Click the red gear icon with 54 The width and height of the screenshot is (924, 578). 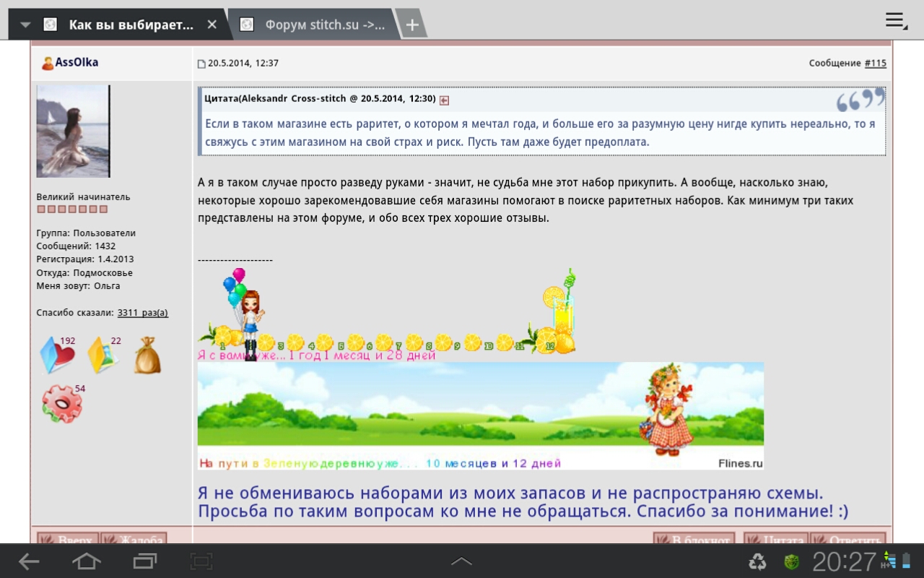[62, 404]
